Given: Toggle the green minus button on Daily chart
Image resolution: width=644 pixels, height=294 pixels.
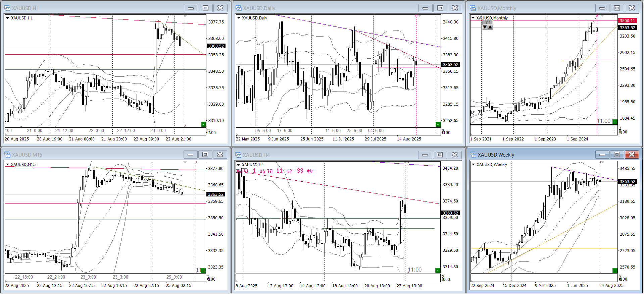Looking at the screenshot, I should point(438,124).
